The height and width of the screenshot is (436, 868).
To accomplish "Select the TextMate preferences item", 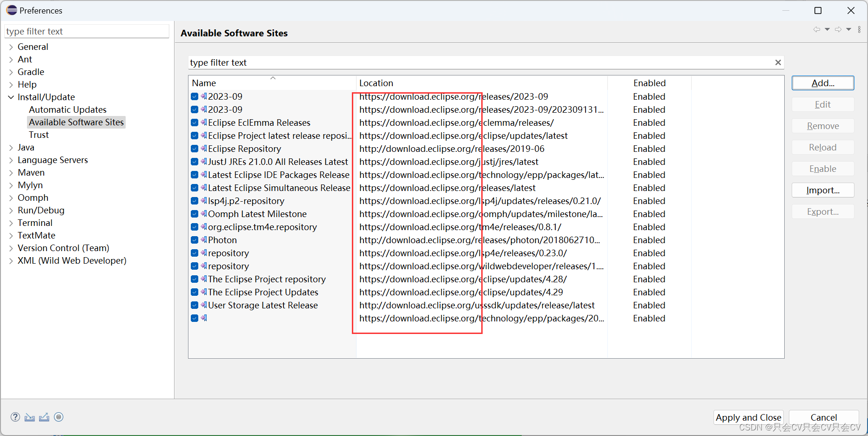I will coord(36,235).
